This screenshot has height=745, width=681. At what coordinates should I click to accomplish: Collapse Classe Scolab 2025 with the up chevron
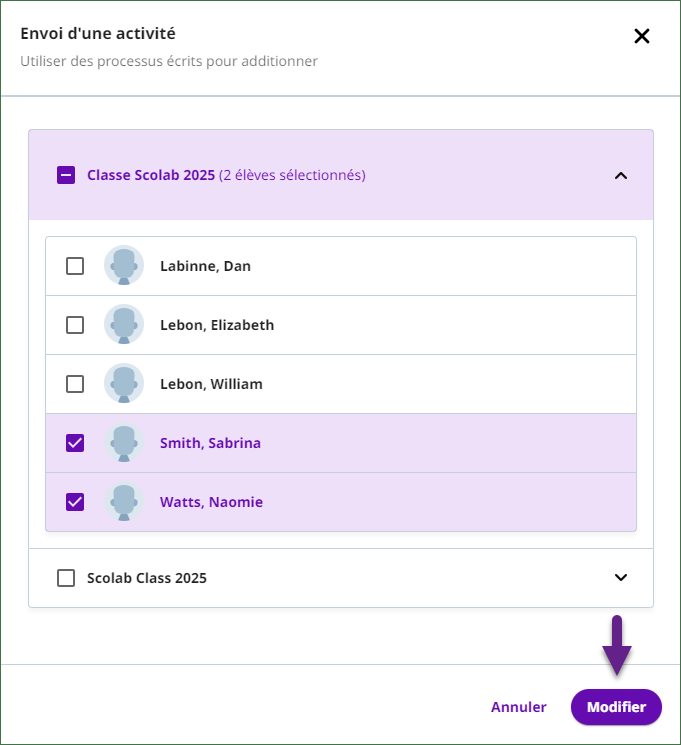coord(621,176)
